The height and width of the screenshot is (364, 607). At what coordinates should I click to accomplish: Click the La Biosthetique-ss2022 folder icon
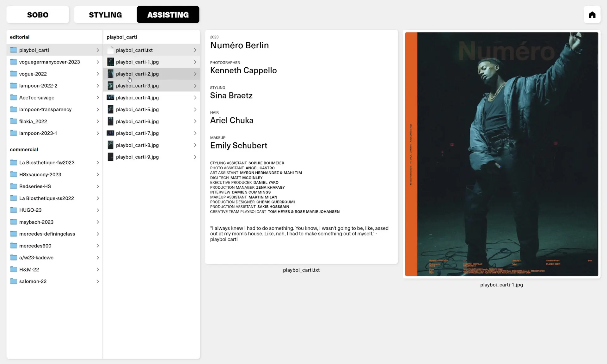coord(14,198)
